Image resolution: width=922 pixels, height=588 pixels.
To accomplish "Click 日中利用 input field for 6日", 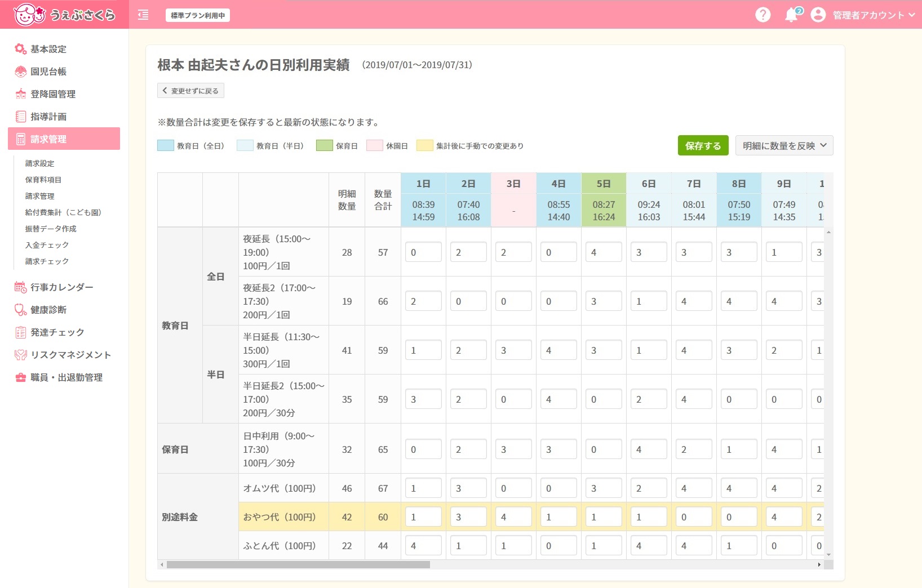I will pyautogui.click(x=649, y=449).
